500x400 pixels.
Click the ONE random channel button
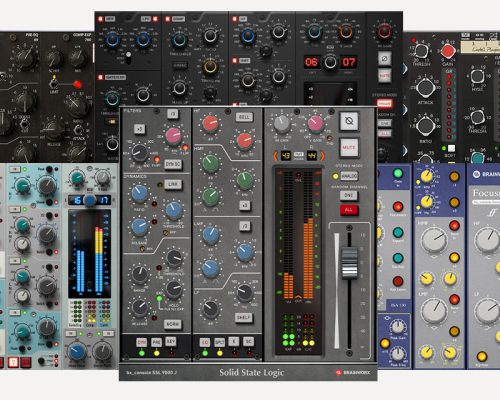pyautogui.click(x=349, y=195)
